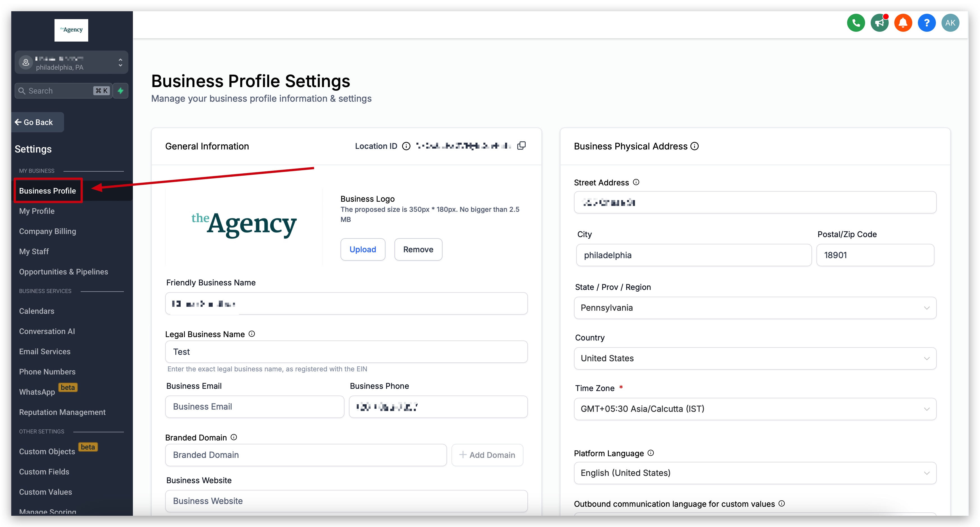Viewport: 980px width, 527px height.
Task: Open the My Staff settings page
Action: [34, 251]
